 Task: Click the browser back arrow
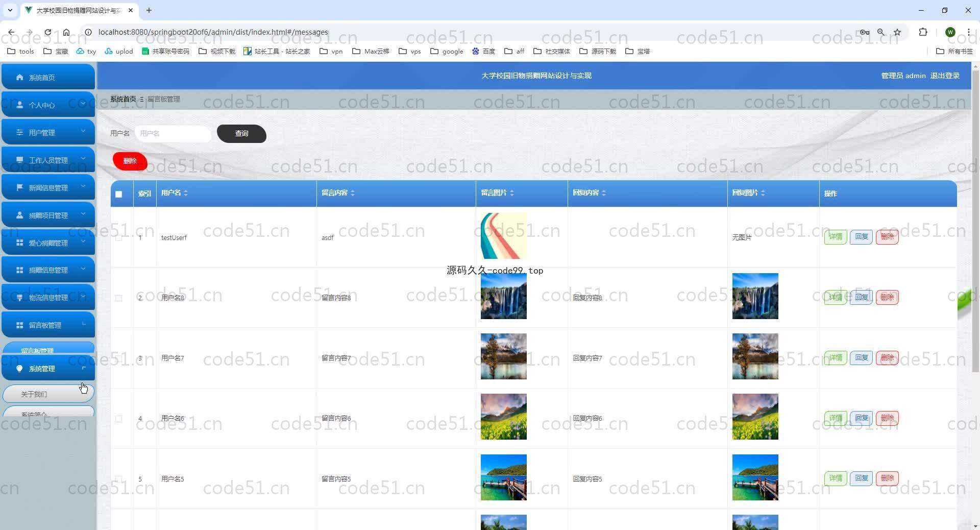(x=11, y=32)
